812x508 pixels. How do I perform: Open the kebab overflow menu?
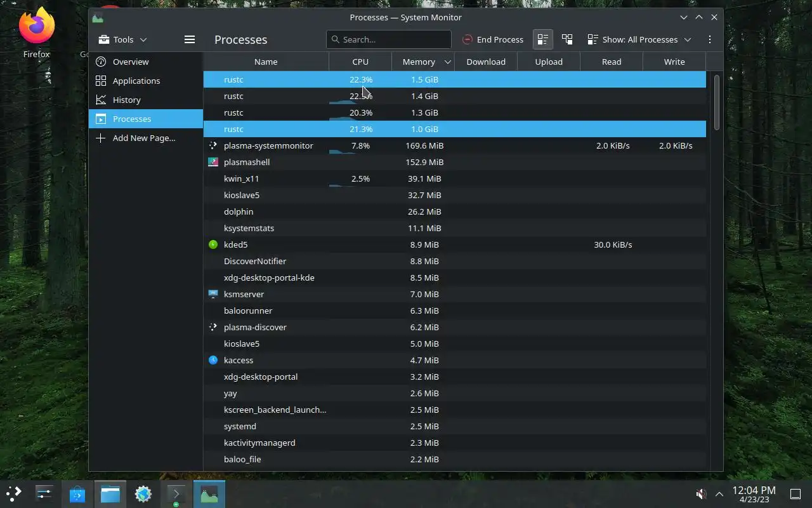[709, 39]
